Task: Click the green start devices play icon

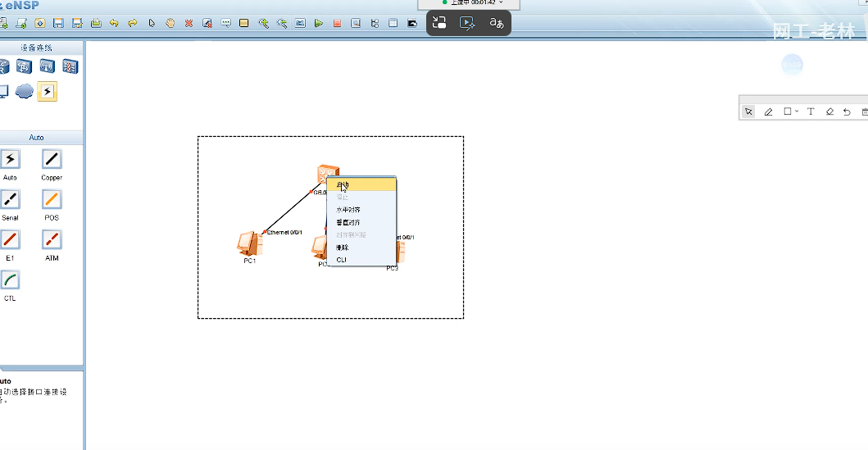Action: click(319, 23)
